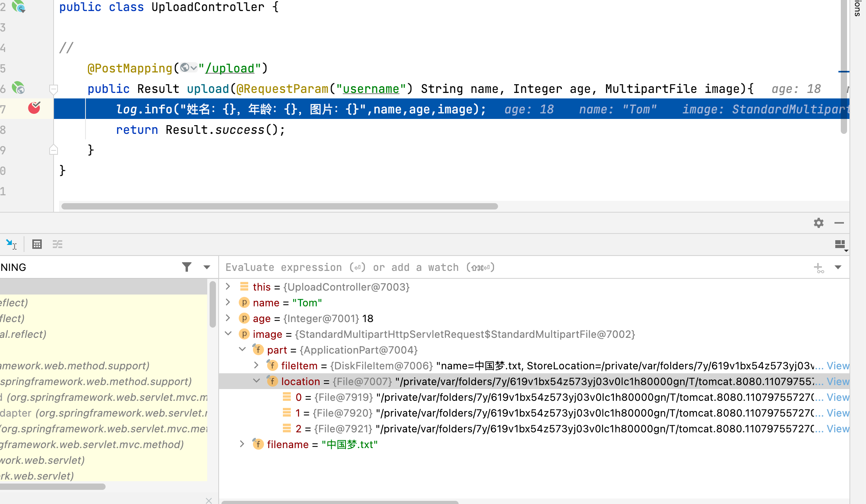This screenshot has height=504, width=866.
Task: Click the right-edge tool window tab
Action: point(858,8)
